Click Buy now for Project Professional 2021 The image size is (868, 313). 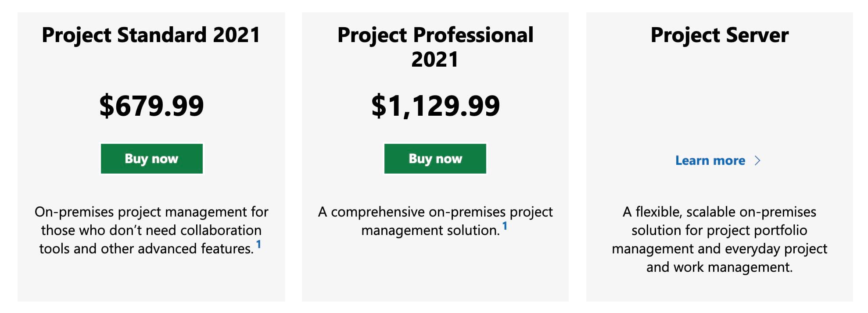(435, 158)
